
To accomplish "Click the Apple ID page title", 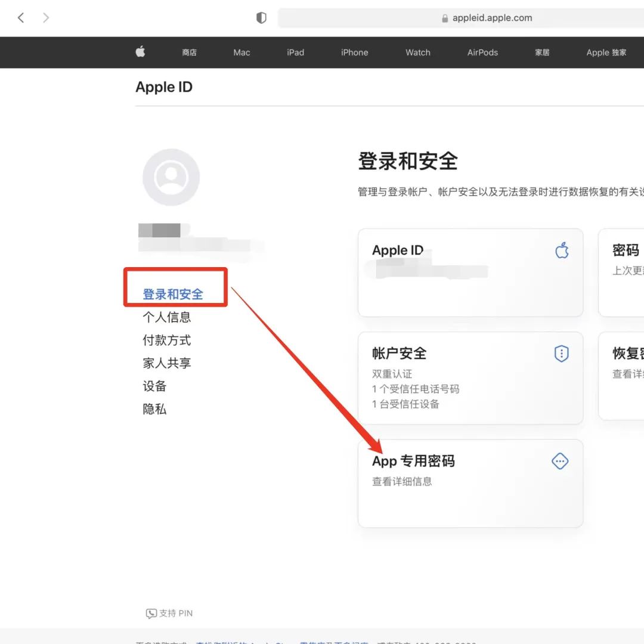I will tap(164, 87).
